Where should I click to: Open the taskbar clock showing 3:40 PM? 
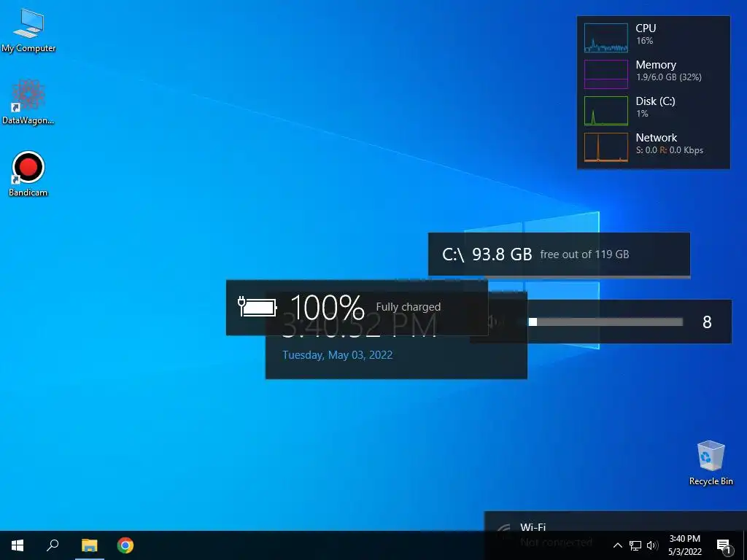tap(684, 545)
